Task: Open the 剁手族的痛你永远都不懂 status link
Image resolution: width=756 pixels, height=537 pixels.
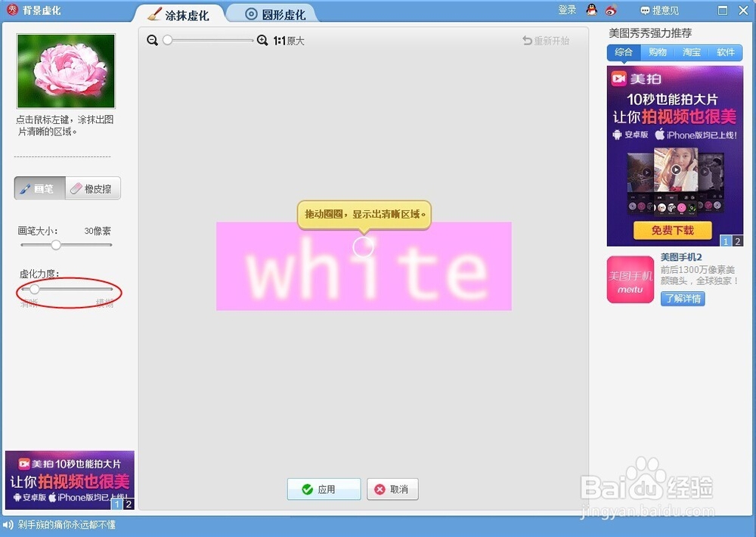Action: pyautogui.click(x=67, y=524)
